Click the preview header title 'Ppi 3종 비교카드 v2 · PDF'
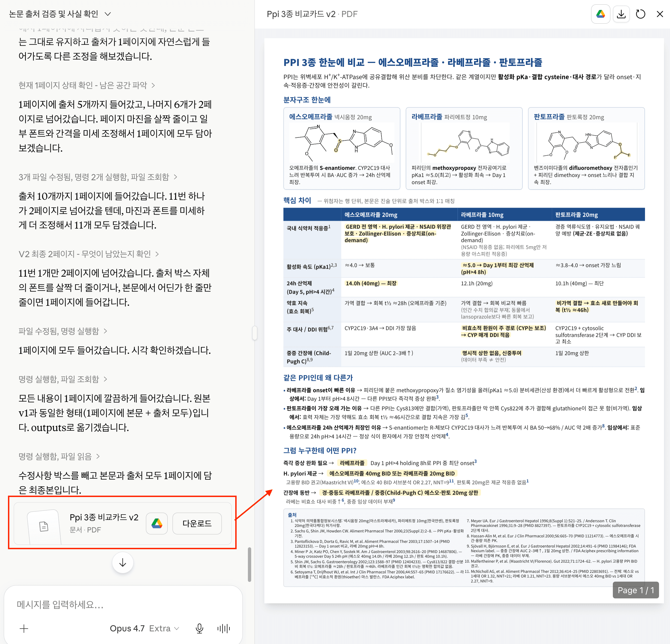Screen dimensions: 670x644 312,14
